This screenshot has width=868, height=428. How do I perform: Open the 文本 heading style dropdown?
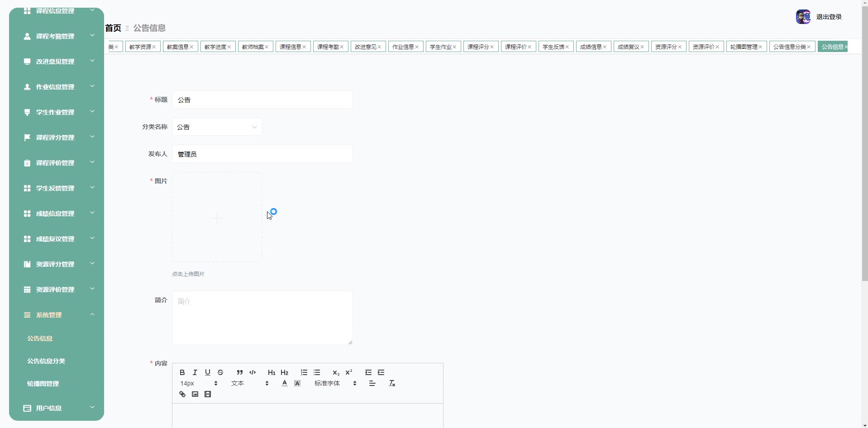[250, 383]
